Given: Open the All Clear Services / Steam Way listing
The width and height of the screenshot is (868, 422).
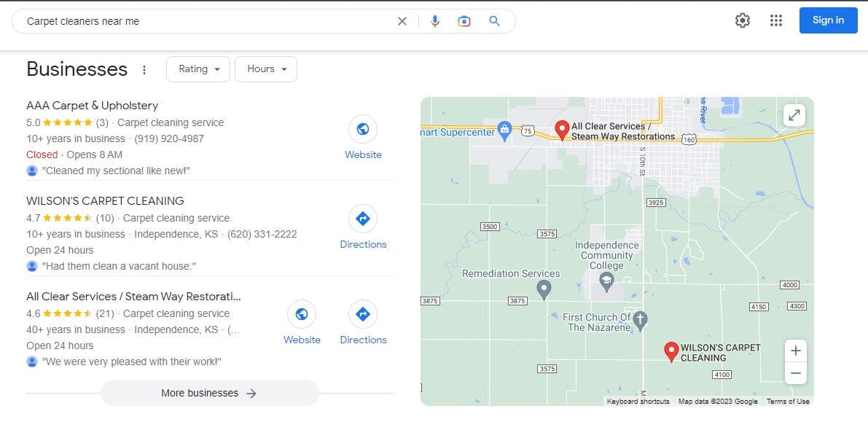Looking at the screenshot, I should [134, 297].
